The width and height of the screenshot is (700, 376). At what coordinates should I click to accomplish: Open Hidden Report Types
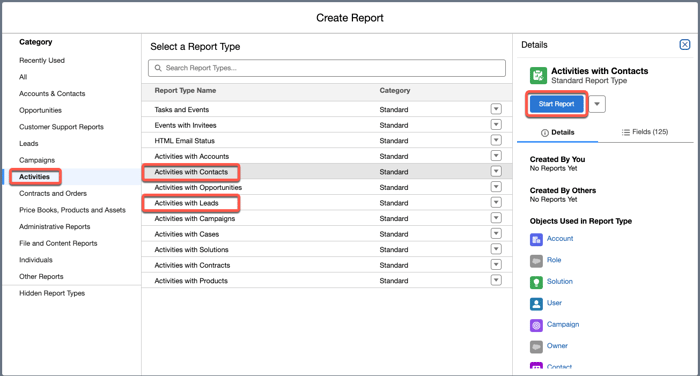pos(52,293)
